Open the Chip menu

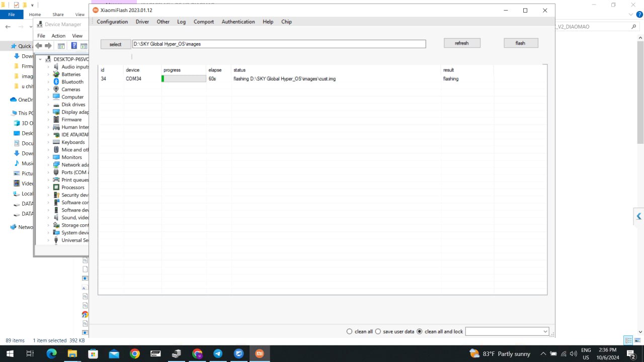[286, 22]
